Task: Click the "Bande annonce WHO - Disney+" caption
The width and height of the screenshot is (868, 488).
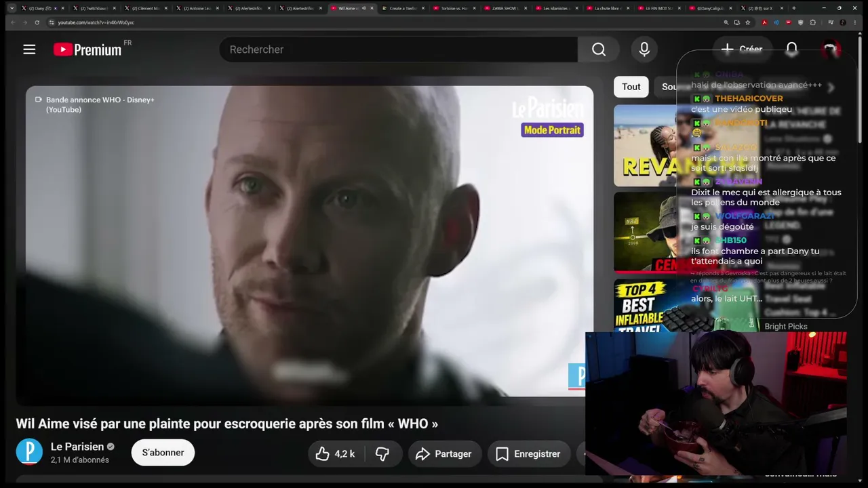Action: tap(100, 104)
